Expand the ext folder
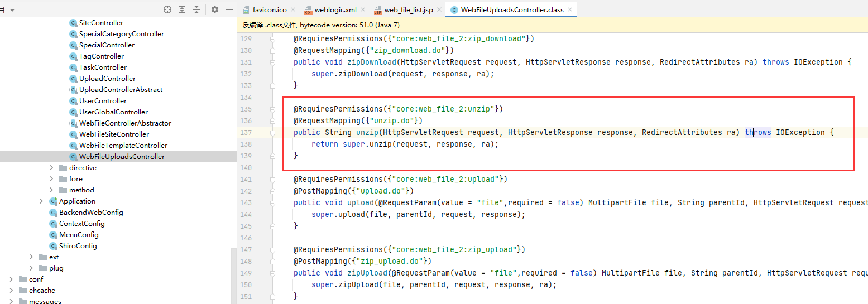868x304 pixels. [31, 257]
